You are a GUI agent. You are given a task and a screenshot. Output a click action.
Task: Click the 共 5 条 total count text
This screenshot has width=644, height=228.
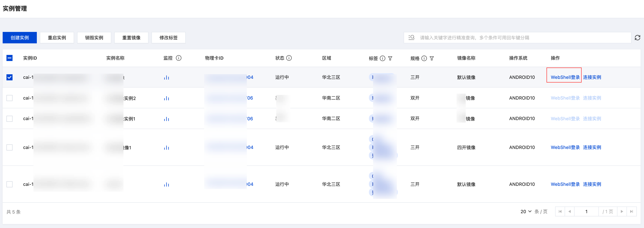[x=13, y=212]
